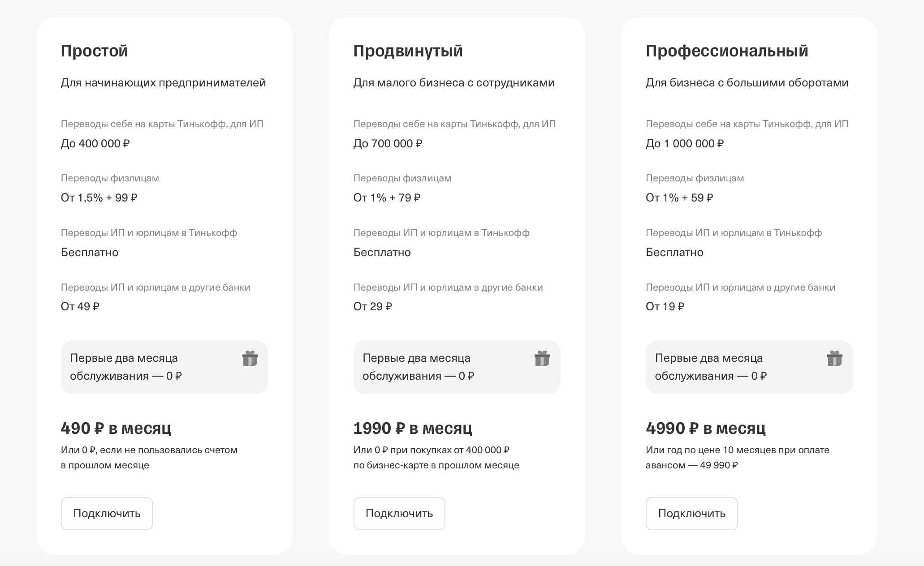This screenshot has width=924, height=566.
Task: Click the 4990 ₽ в месяц price
Action: pyautogui.click(x=705, y=429)
